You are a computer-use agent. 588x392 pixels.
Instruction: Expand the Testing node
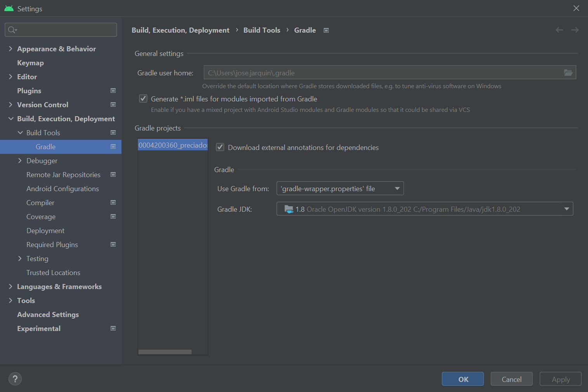[20, 258]
